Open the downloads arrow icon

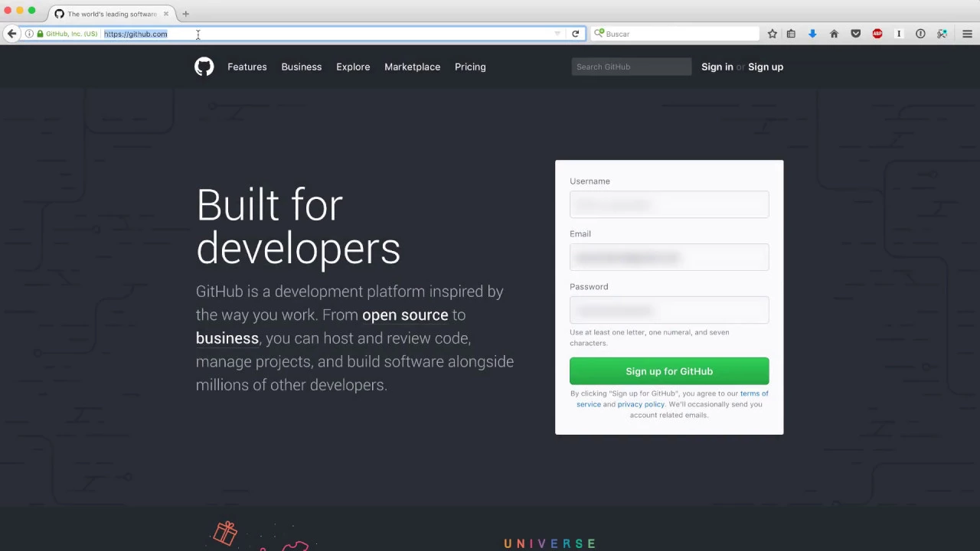pyautogui.click(x=812, y=34)
